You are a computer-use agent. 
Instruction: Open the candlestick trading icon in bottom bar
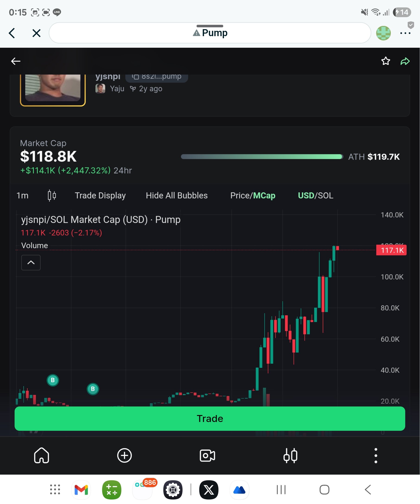[290, 455]
